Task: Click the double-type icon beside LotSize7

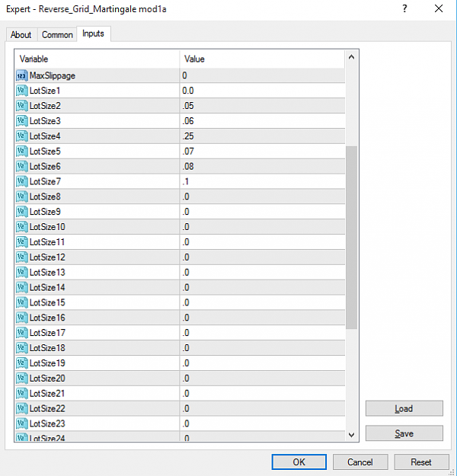Action: (x=21, y=181)
